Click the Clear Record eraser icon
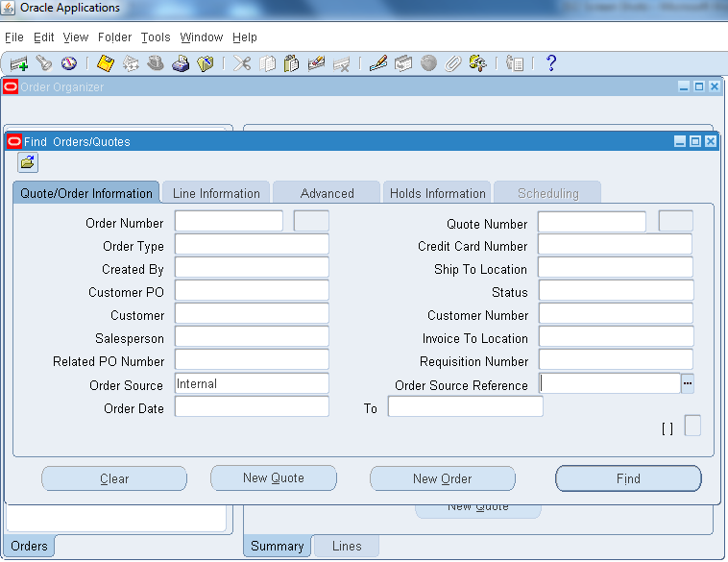This screenshot has width=728, height=562. click(316, 63)
